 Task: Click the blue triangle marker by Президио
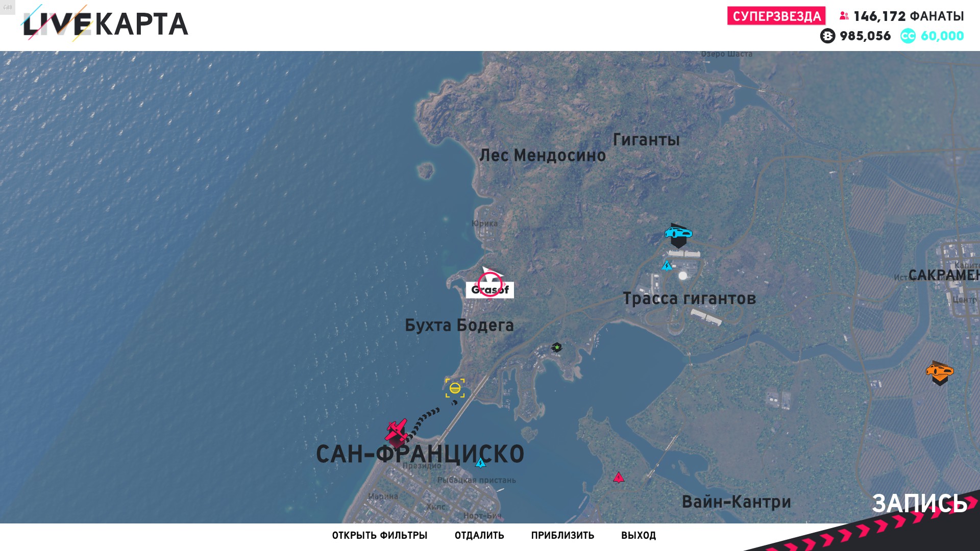pyautogui.click(x=480, y=463)
